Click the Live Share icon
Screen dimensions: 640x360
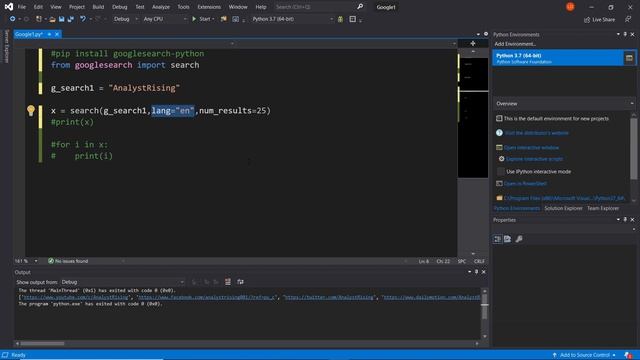click(x=587, y=20)
